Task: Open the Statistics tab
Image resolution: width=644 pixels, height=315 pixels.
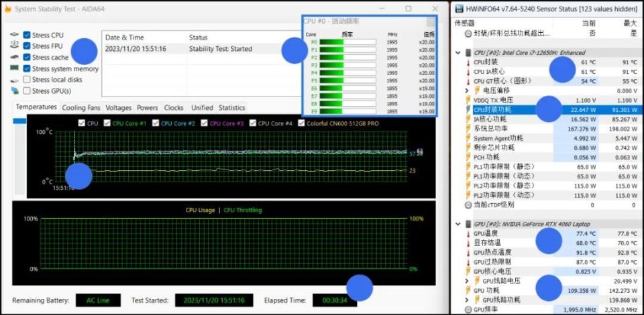Action: click(x=231, y=107)
